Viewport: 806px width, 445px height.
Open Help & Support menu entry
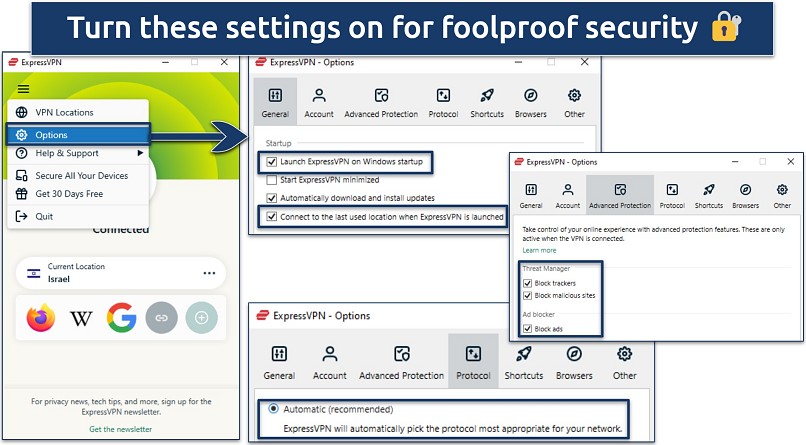(78, 153)
